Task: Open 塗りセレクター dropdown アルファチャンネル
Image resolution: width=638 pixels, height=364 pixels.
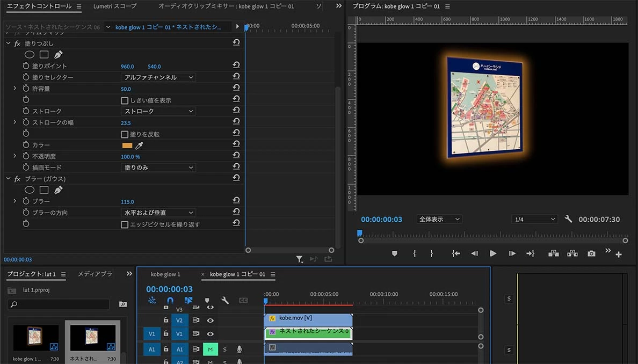Action: click(x=158, y=77)
